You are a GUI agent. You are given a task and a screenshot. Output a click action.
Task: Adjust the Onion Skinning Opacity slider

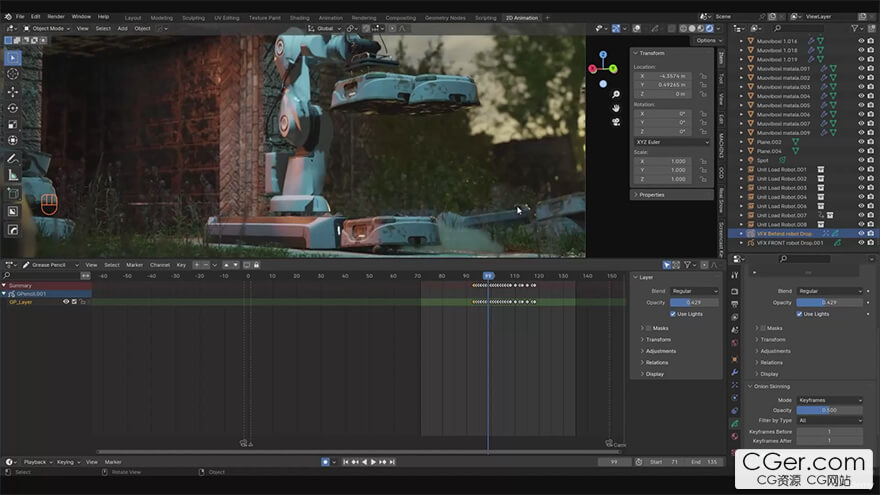(x=829, y=410)
